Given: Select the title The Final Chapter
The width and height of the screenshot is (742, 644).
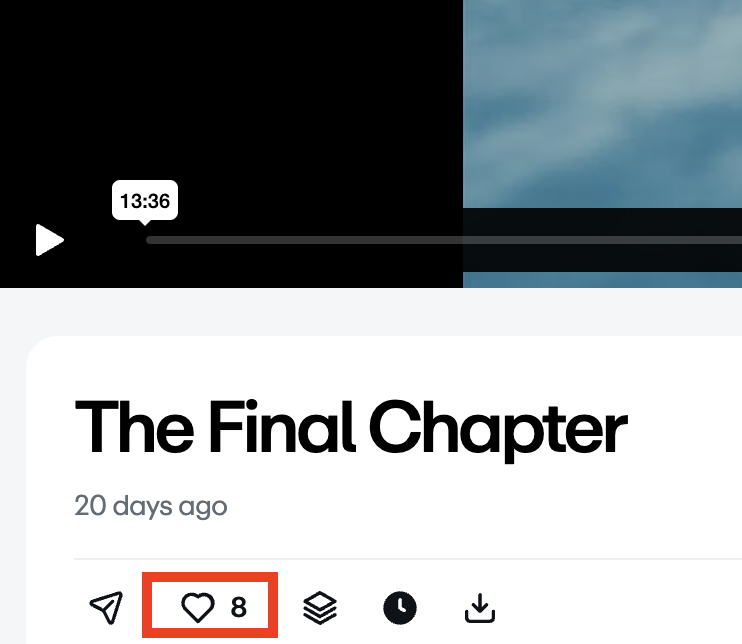Looking at the screenshot, I should [x=351, y=429].
